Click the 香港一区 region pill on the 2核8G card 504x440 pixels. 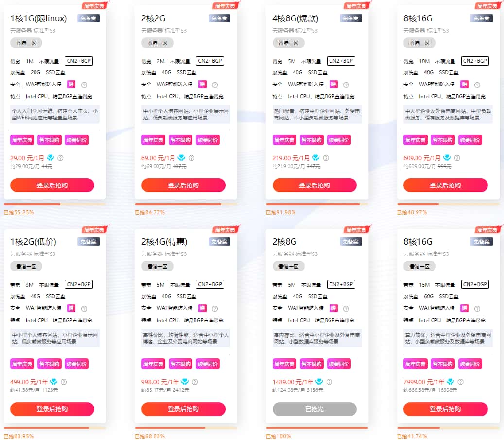pyautogui.click(x=289, y=266)
